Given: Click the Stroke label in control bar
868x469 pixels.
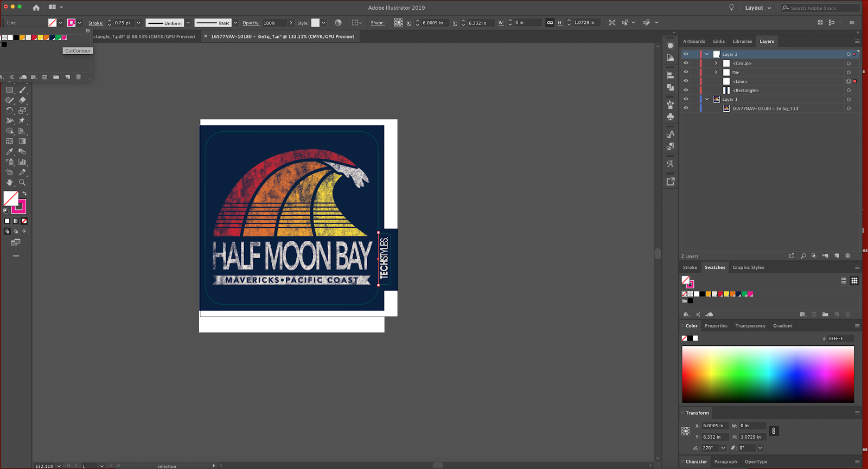Looking at the screenshot, I should [95, 23].
